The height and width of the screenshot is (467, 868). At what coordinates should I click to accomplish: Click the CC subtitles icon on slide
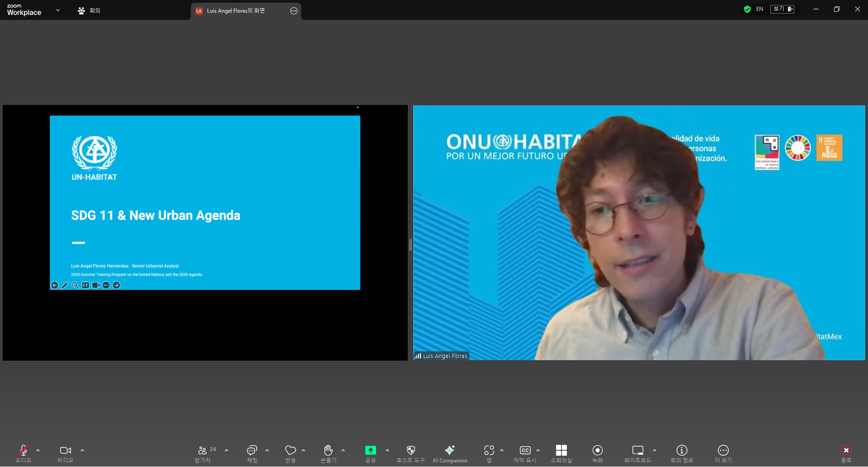85,285
